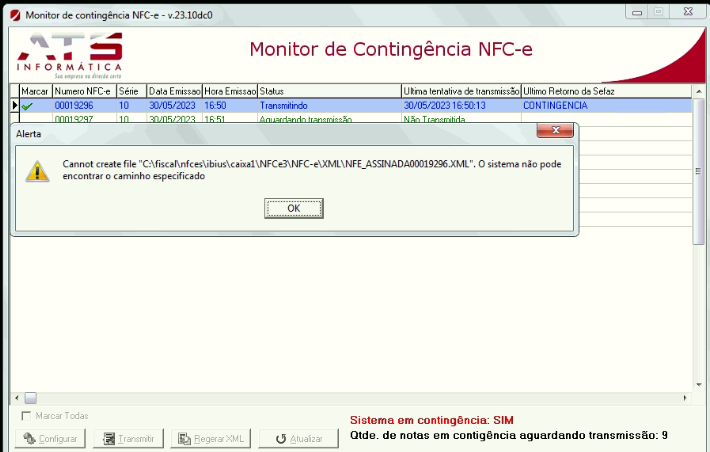Click the vertical scrollbar down arrow

coord(699,385)
